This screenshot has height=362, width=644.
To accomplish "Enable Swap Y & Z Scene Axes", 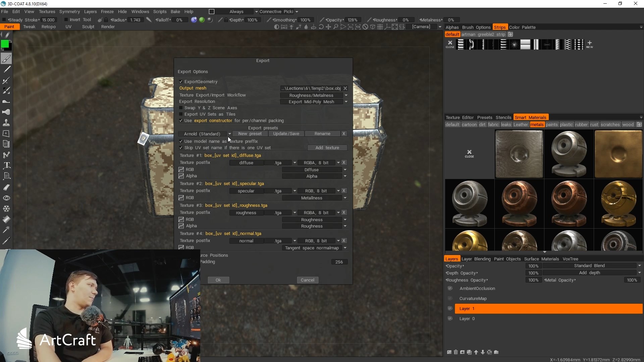I will (181, 108).
